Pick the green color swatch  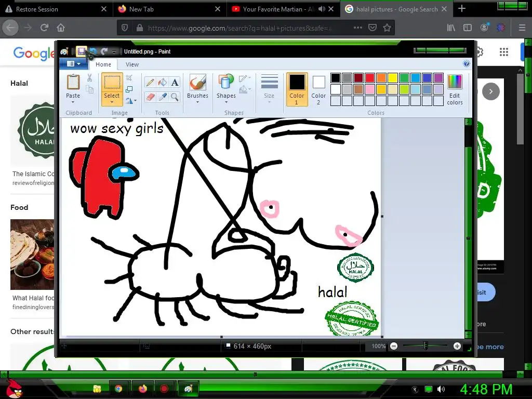[x=404, y=78]
